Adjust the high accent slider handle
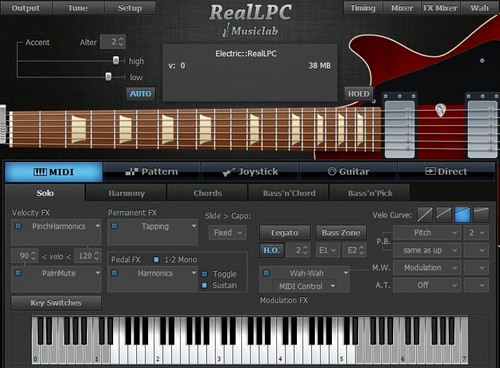The height and width of the screenshot is (368, 500). click(116, 60)
